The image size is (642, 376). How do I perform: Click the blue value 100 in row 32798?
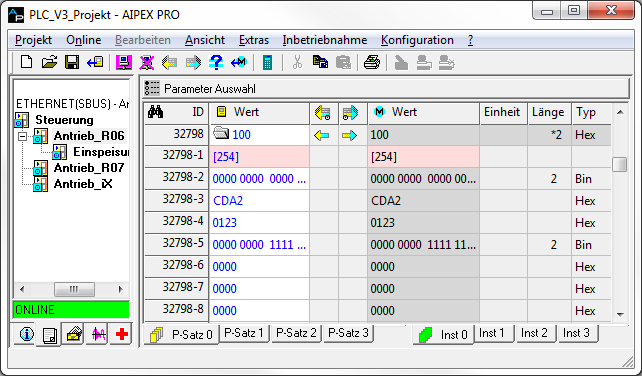click(241, 135)
